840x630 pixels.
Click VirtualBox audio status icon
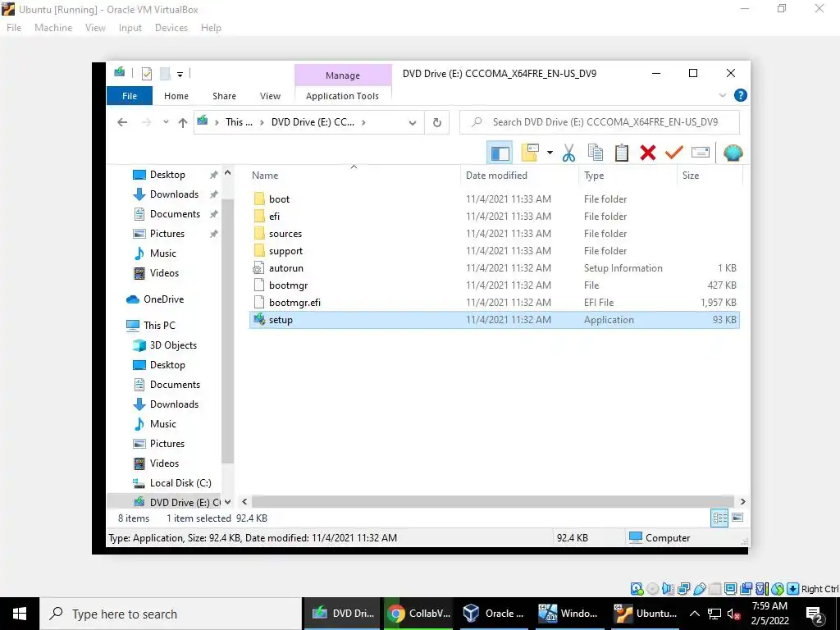(x=668, y=589)
